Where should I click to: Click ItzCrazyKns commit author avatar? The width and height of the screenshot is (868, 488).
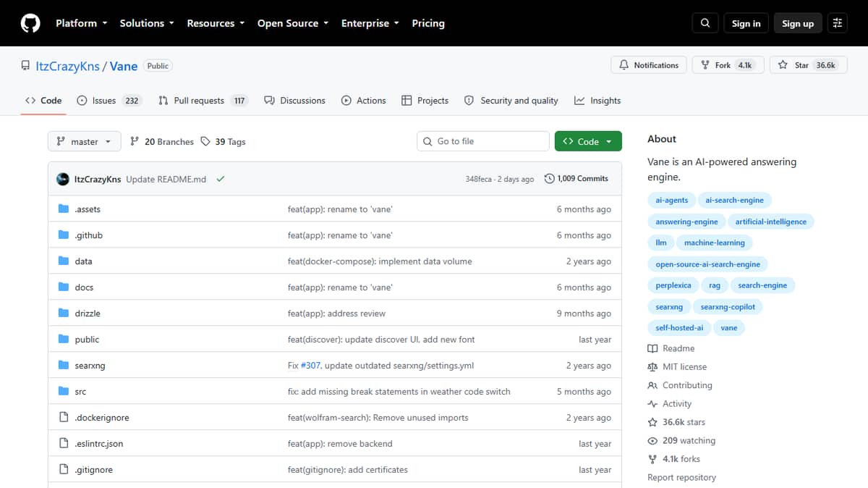point(63,179)
